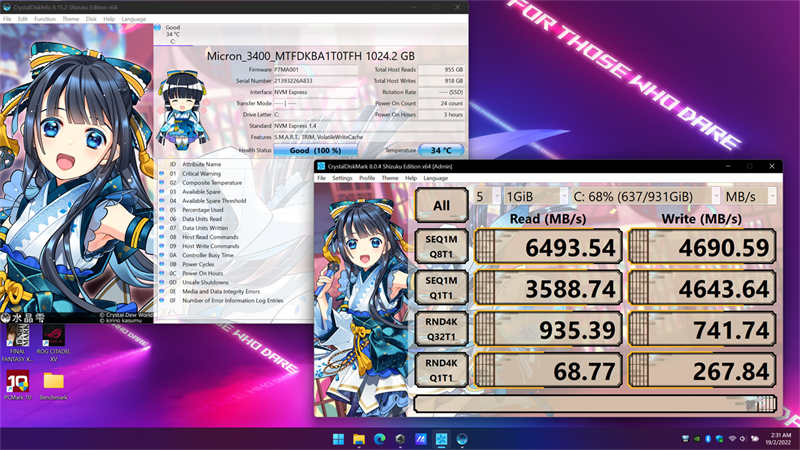Screen dimensions: 800x450
Task: Open File Explorer from the taskbar
Action: tap(359, 439)
